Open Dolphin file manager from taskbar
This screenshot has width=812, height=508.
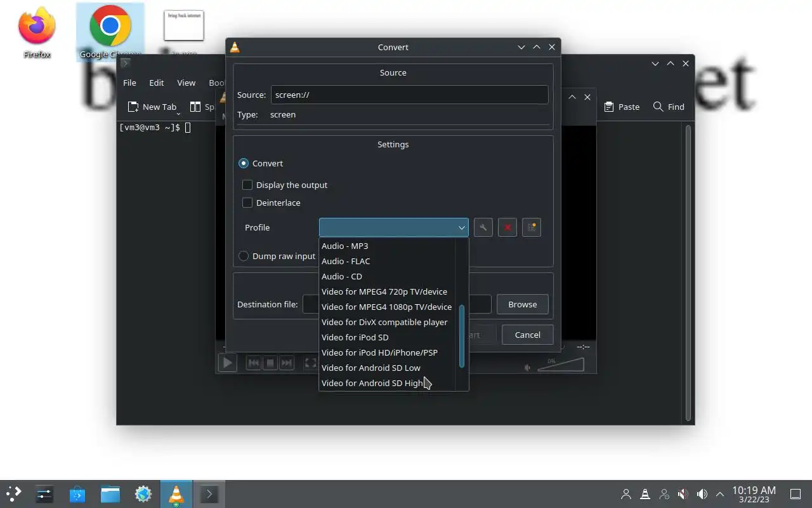click(110, 494)
